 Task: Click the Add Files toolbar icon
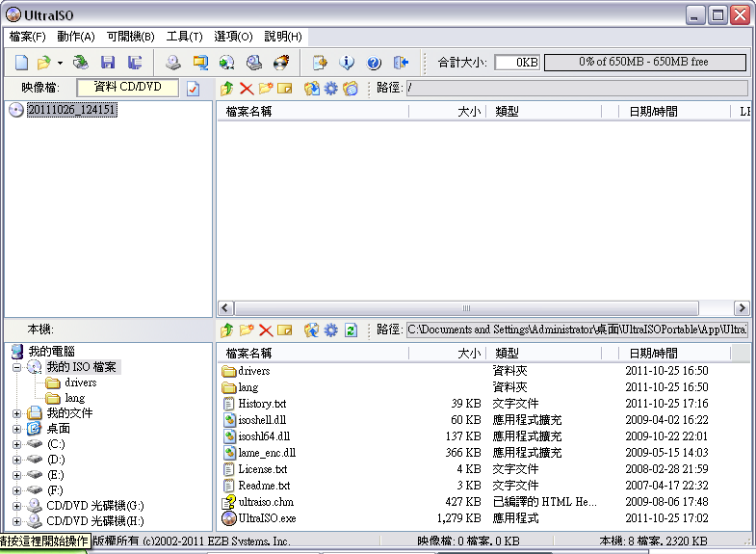click(319, 63)
